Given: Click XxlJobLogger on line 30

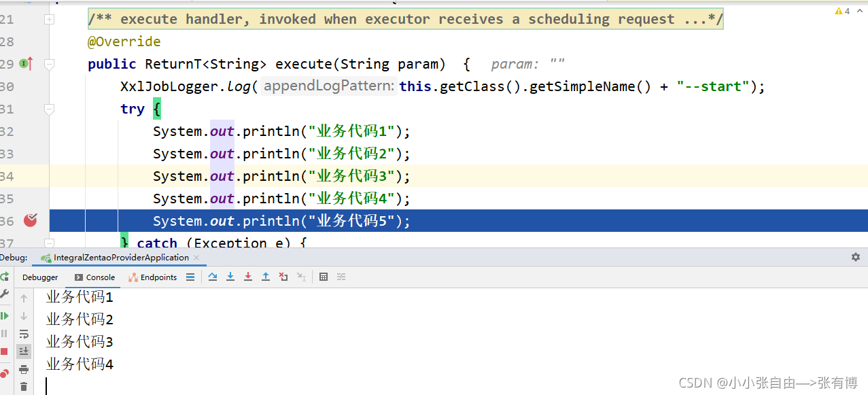Looking at the screenshot, I should pyautogui.click(x=169, y=86).
